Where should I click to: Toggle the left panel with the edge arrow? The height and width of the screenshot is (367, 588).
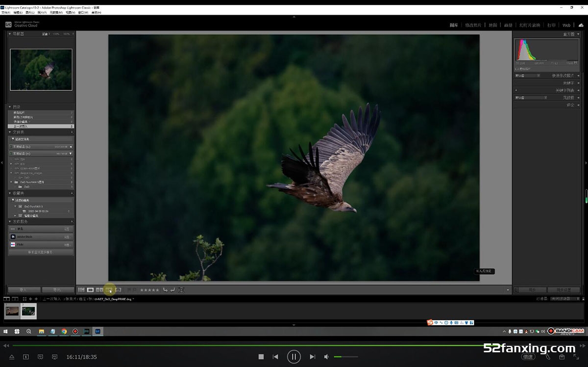tap(2, 163)
